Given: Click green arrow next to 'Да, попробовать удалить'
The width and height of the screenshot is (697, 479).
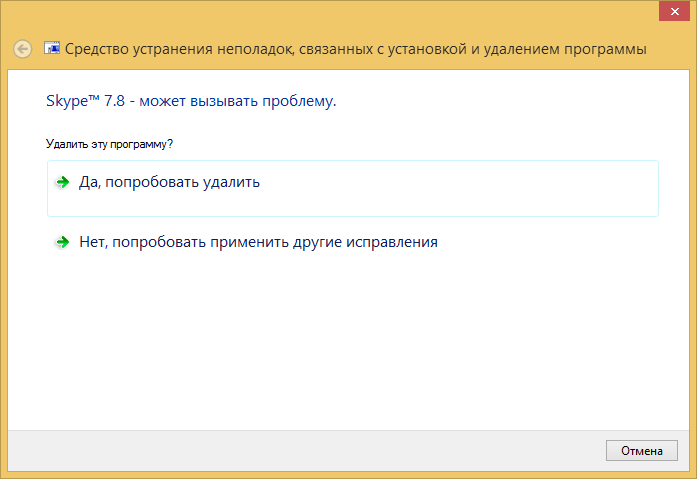Looking at the screenshot, I should click(63, 182).
